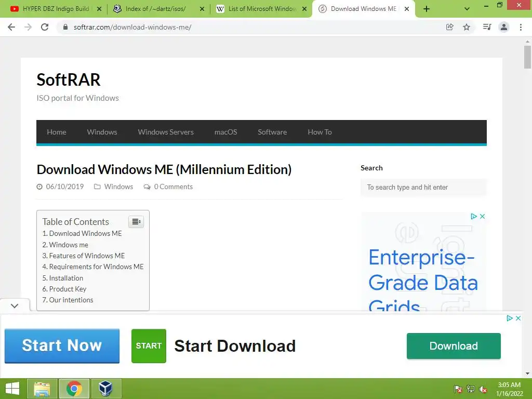Open the Action Center flag tray icon
The height and width of the screenshot is (399, 532).
tap(458, 389)
